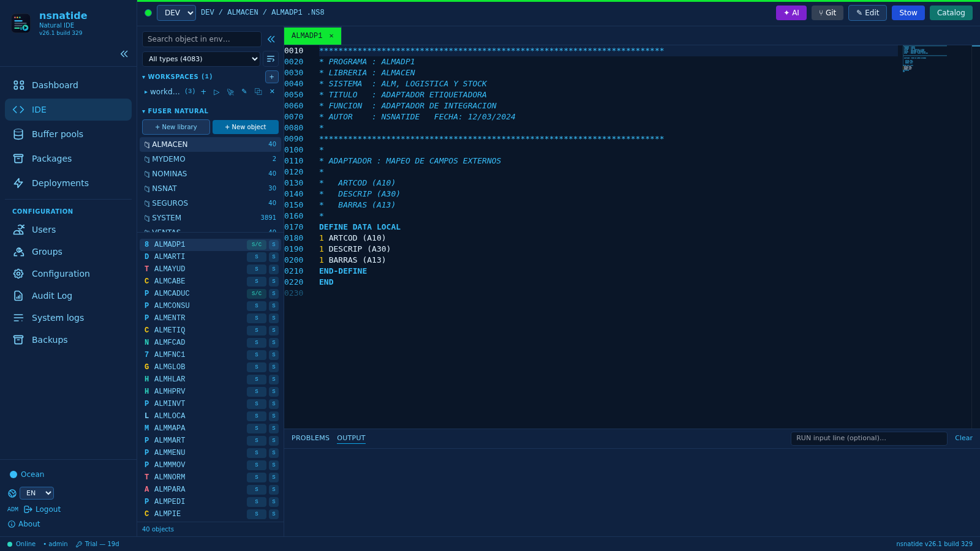The width and height of the screenshot is (980, 551).
Task: Collapse the WORKSPACES section
Action: (x=177, y=77)
